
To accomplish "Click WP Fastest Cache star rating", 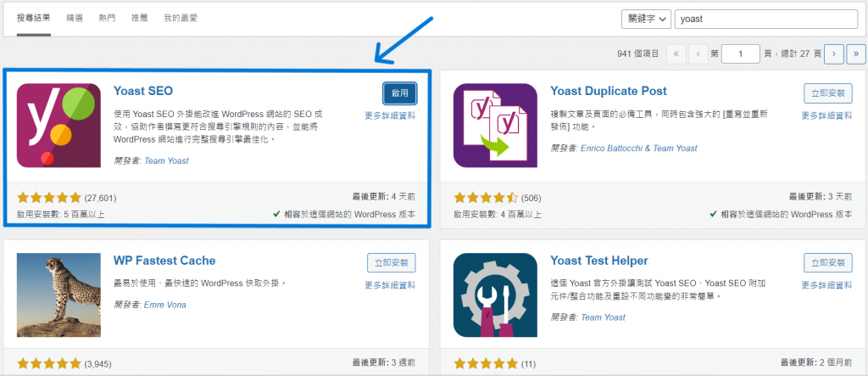I will (49, 364).
